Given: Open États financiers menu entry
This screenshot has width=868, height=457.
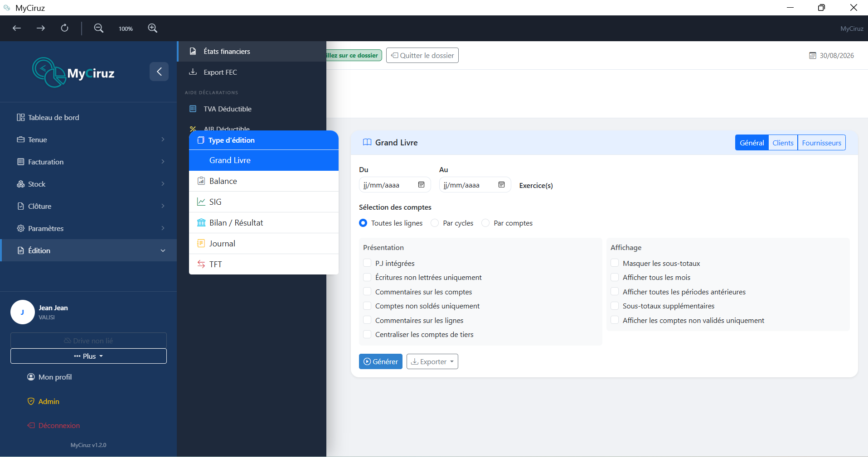Looking at the screenshot, I should coord(252,52).
